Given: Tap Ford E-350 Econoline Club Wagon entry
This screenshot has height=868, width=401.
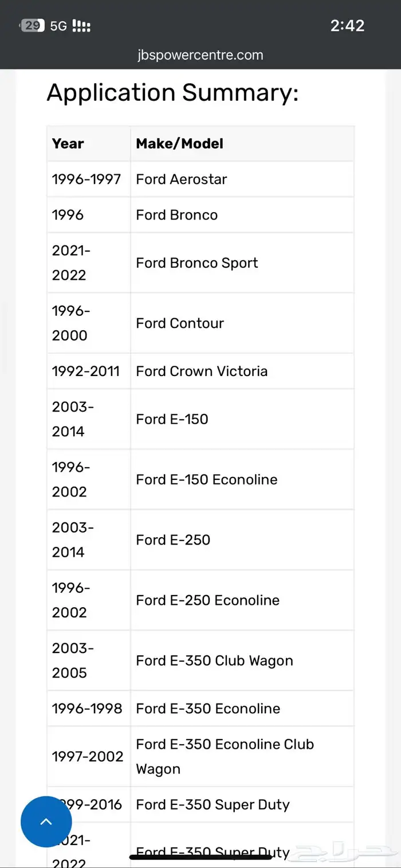Looking at the screenshot, I should pyautogui.click(x=225, y=756).
